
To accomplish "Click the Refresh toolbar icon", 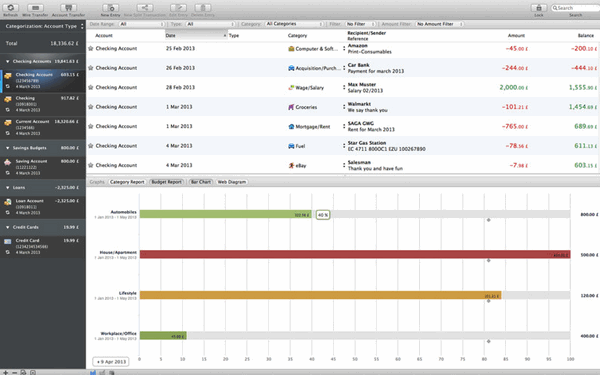I will click(11, 8).
